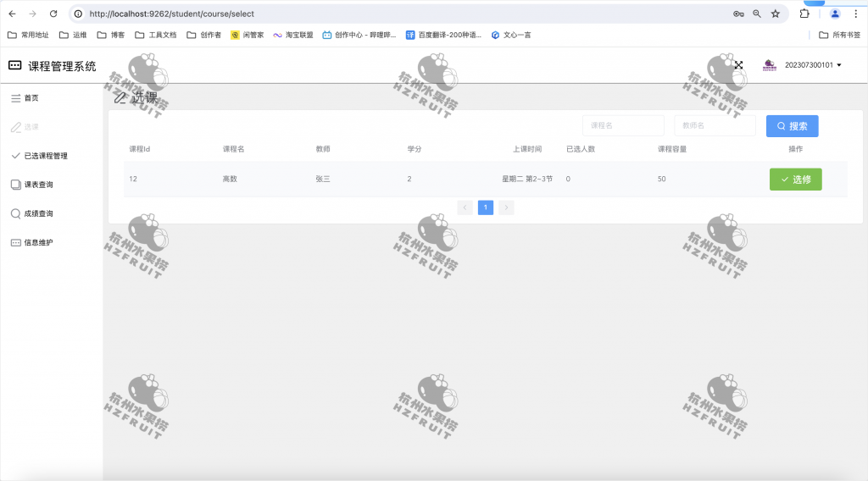The height and width of the screenshot is (481, 868).
Task: Open the 文心一言 bookmark
Action: coord(511,35)
